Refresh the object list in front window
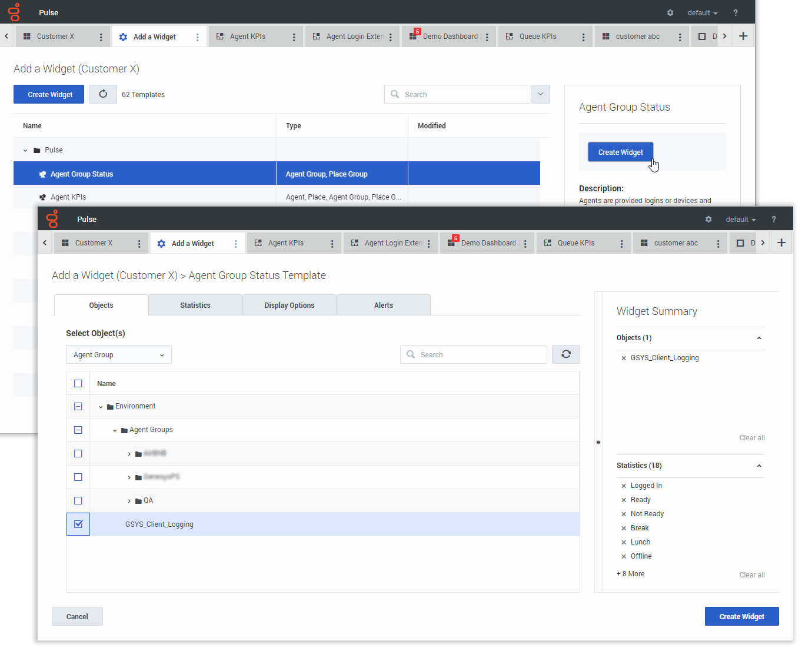Screen dimensions: 812x651 (x=566, y=354)
